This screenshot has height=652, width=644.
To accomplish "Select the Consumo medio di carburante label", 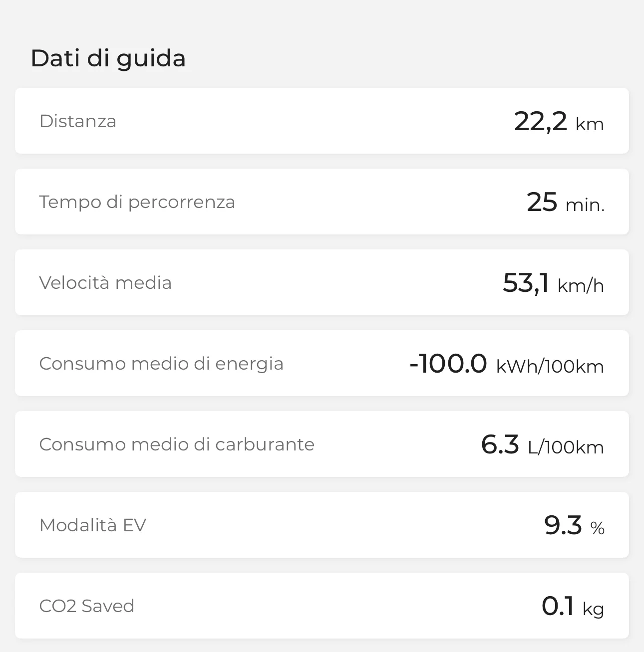I will coord(177,444).
